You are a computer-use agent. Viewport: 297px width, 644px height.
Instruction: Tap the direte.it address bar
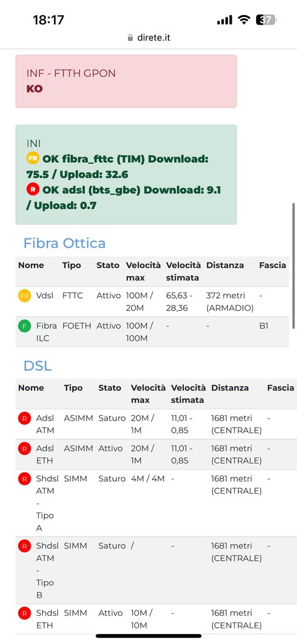point(148,38)
